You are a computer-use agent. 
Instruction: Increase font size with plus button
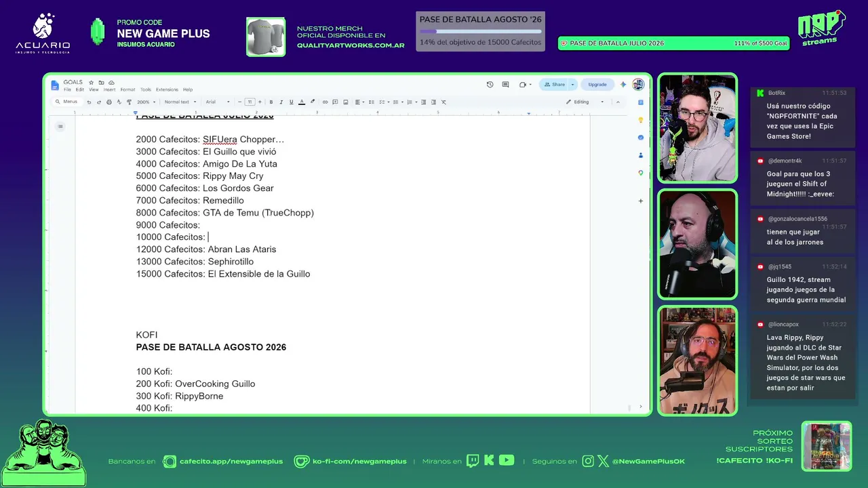pos(260,102)
